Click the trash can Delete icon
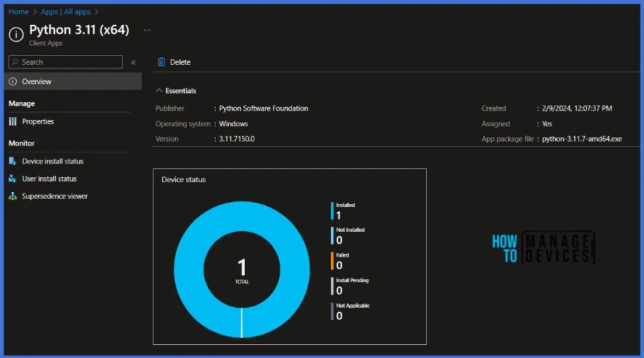The image size is (644, 358). point(161,62)
